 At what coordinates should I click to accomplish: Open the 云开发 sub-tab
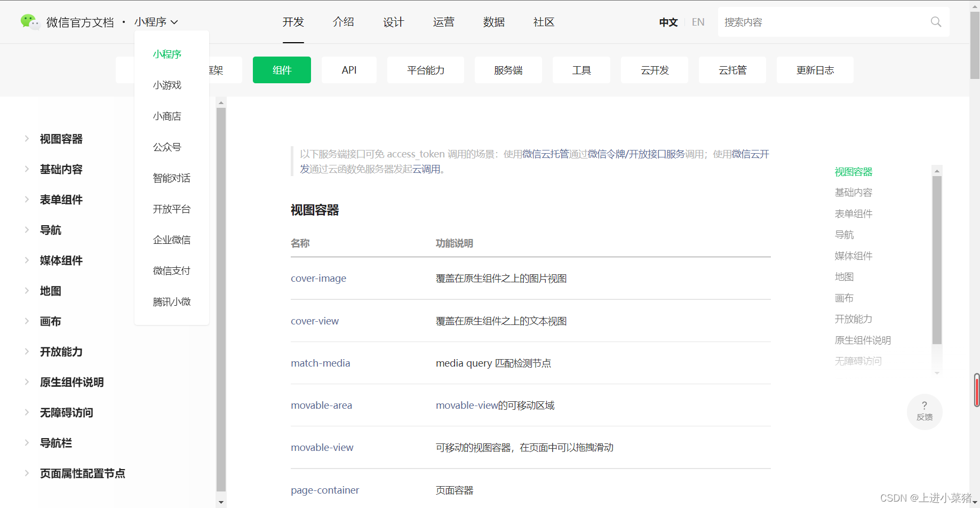coord(655,70)
